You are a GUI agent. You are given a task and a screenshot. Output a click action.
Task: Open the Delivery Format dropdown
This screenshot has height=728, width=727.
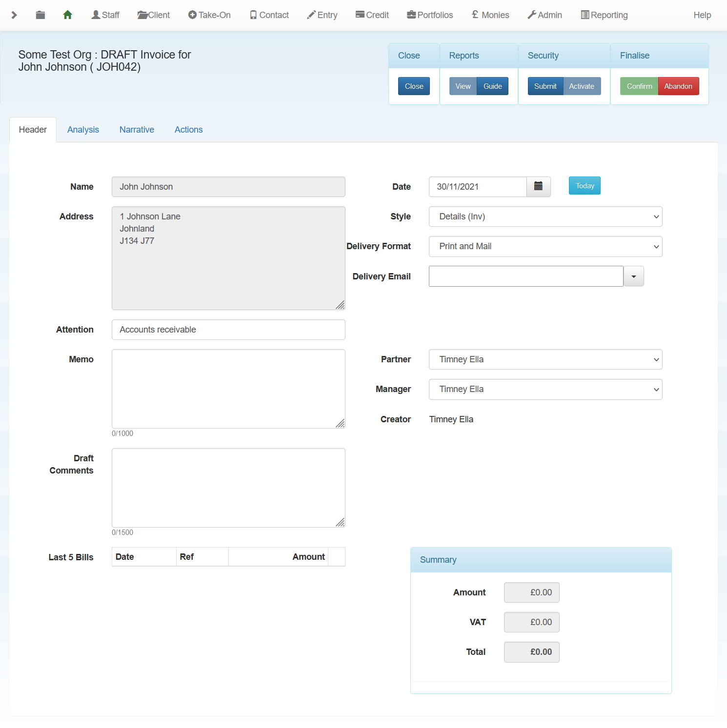tap(545, 247)
